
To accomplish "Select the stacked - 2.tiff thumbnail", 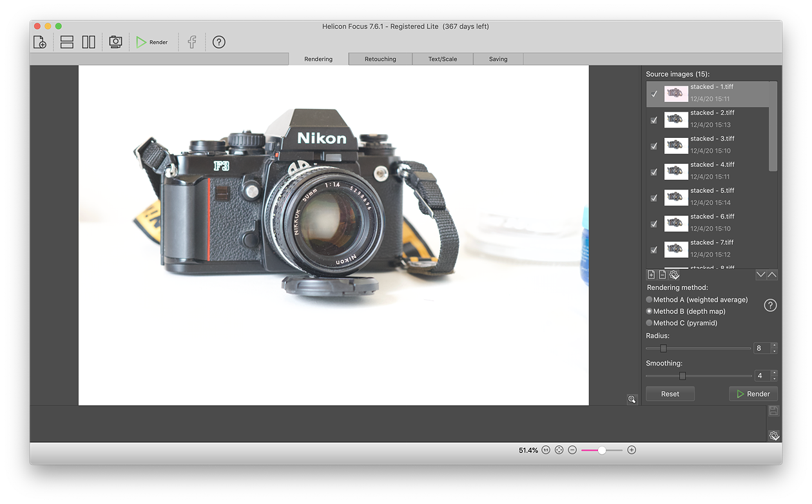I will pos(676,120).
